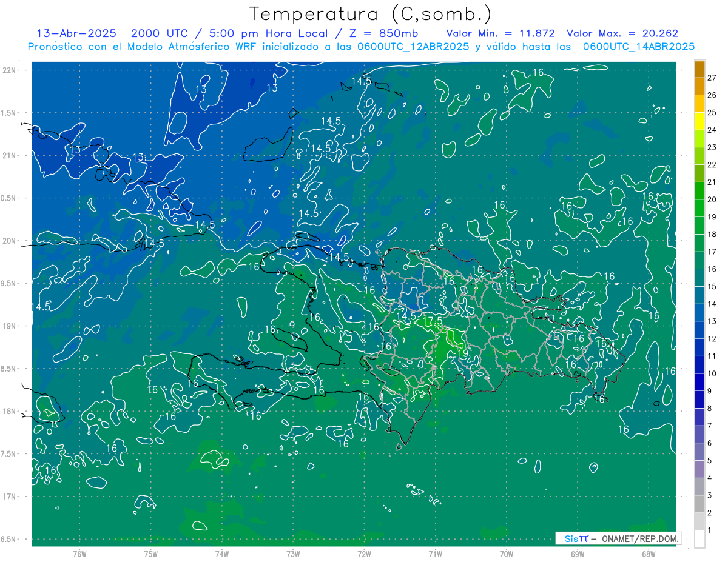Click the 'Valor Min. = 11.872' readout

pos(499,33)
